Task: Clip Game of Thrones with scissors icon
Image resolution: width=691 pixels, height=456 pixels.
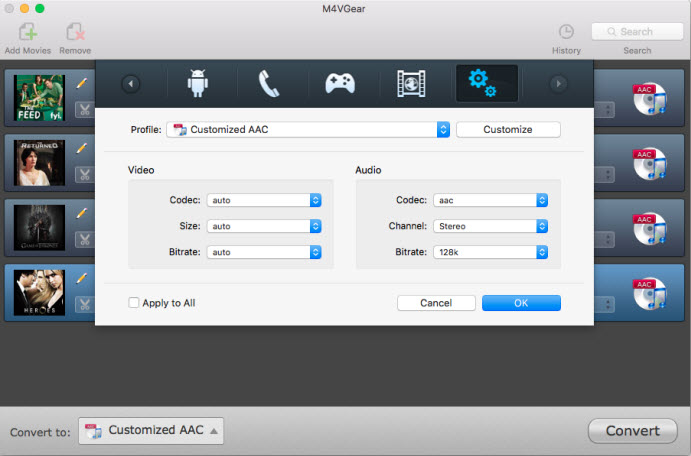Action: click(85, 240)
